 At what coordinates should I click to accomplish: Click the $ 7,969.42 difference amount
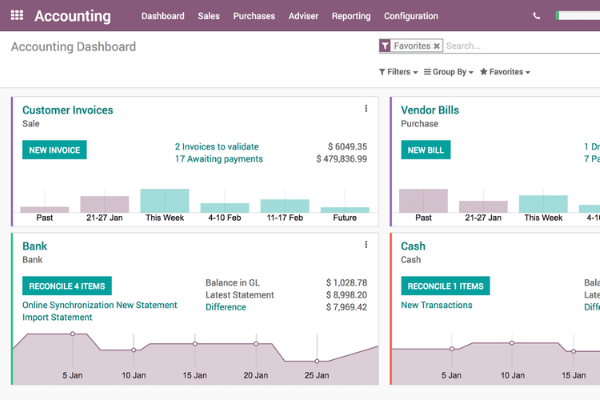[346, 307]
